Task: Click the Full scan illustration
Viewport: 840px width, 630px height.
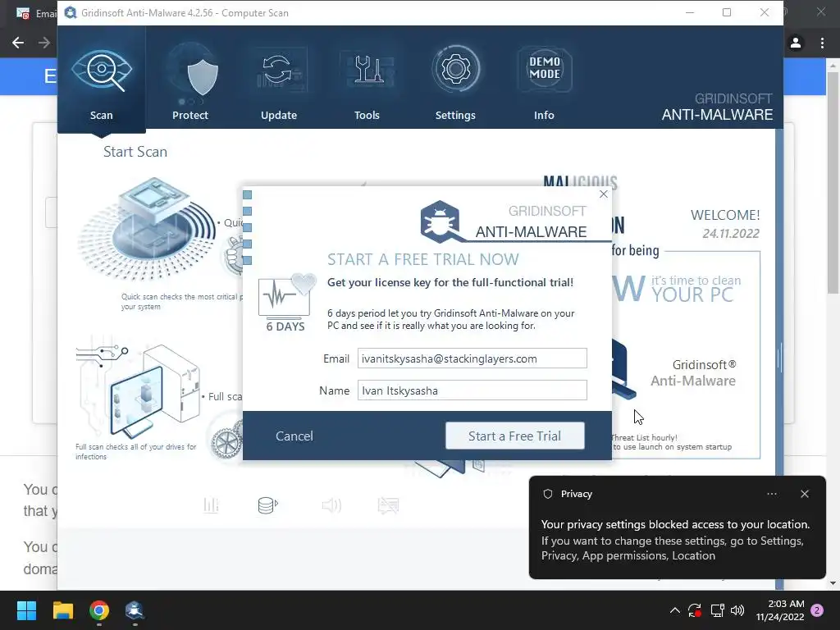Action: tap(139, 389)
